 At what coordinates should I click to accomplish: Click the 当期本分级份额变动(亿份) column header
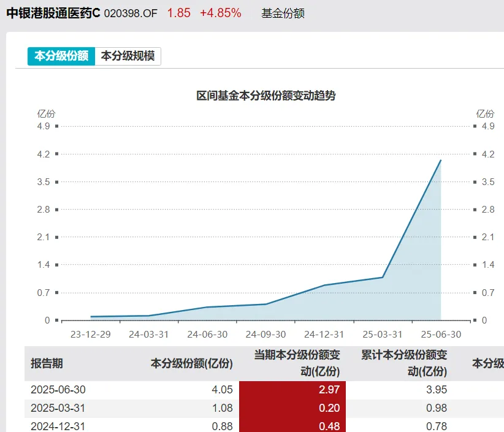(297, 363)
